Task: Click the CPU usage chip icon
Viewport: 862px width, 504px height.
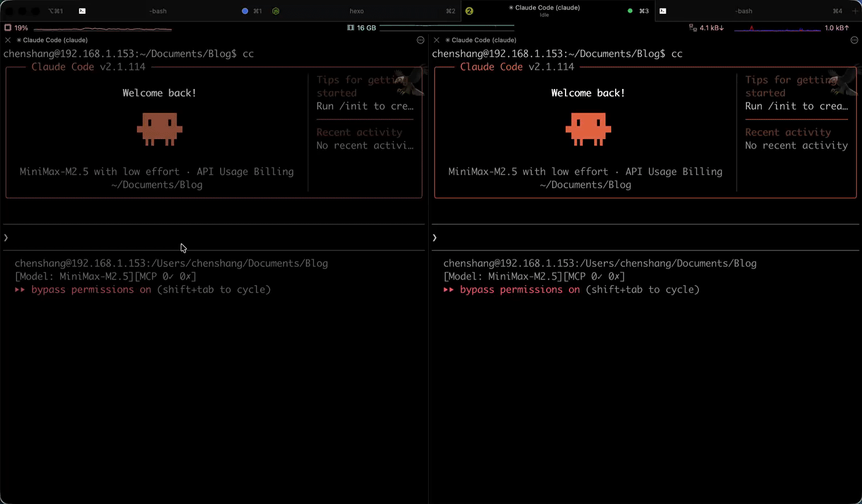Action: click(8, 27)
